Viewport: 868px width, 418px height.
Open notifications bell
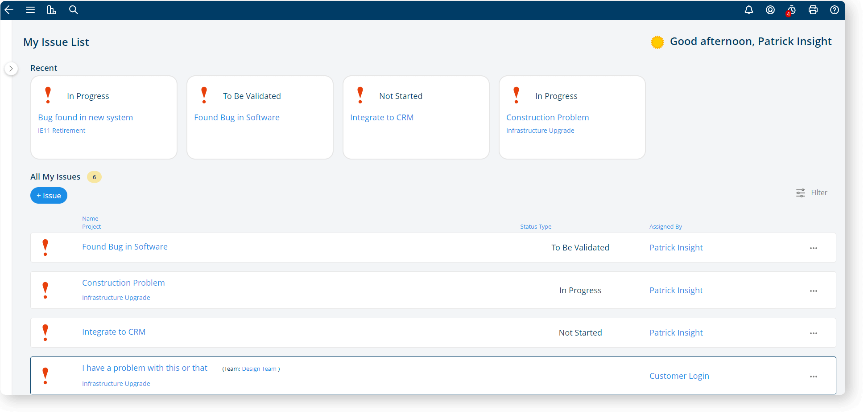[749, 10]
